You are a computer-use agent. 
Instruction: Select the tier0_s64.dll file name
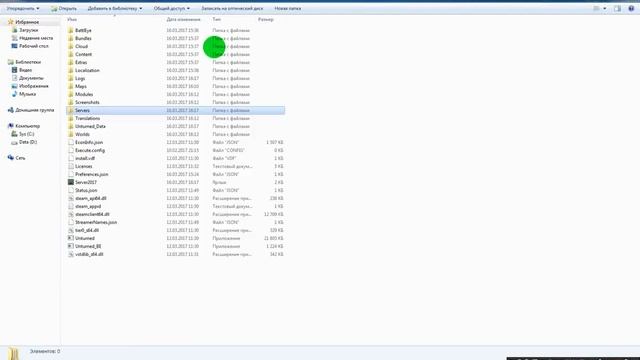click(x=87, y=230)
